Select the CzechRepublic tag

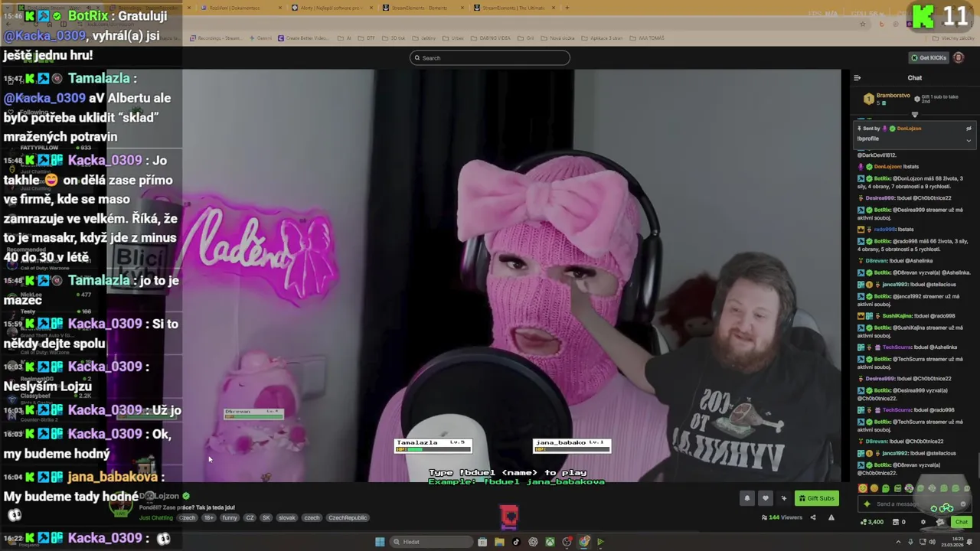click(348, 518)
